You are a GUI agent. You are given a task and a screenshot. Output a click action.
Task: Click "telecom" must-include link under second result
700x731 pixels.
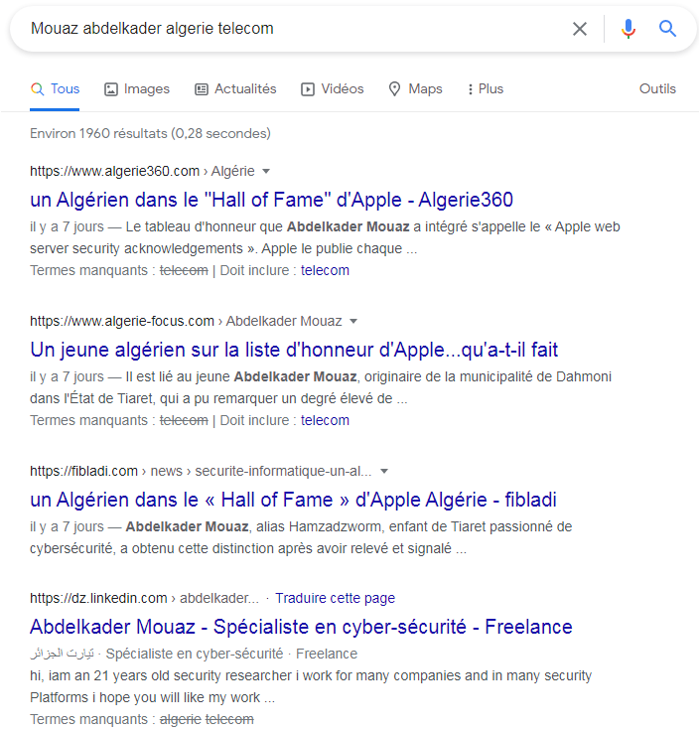325,420
